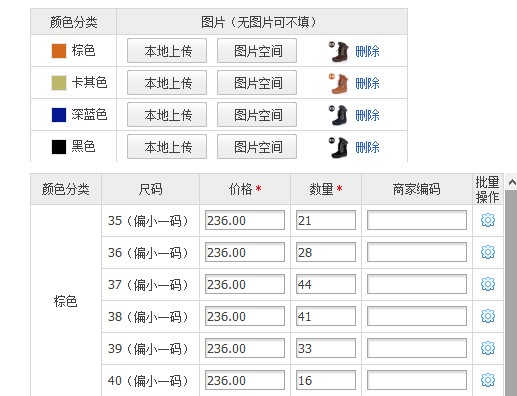Image resolution: width=517 pixels, height=396 pixels.
Task: Click the scrollbar up arrow
Action: 512,182
